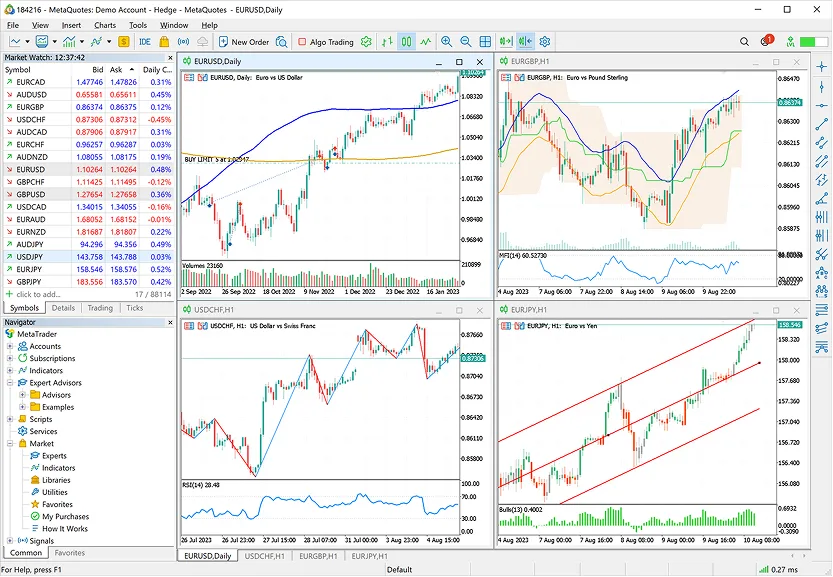Select the Trendline by Angle tool

[821, 199]
